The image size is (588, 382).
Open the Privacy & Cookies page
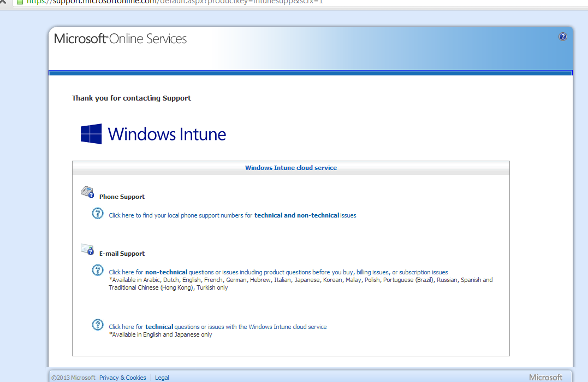tap(122, 377)
